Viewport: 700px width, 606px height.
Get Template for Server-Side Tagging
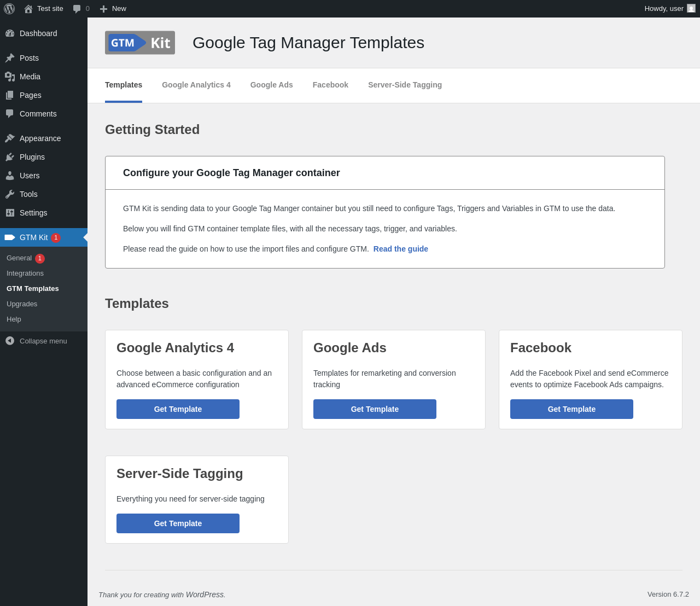pyautogui.click(x=178, y=523)
